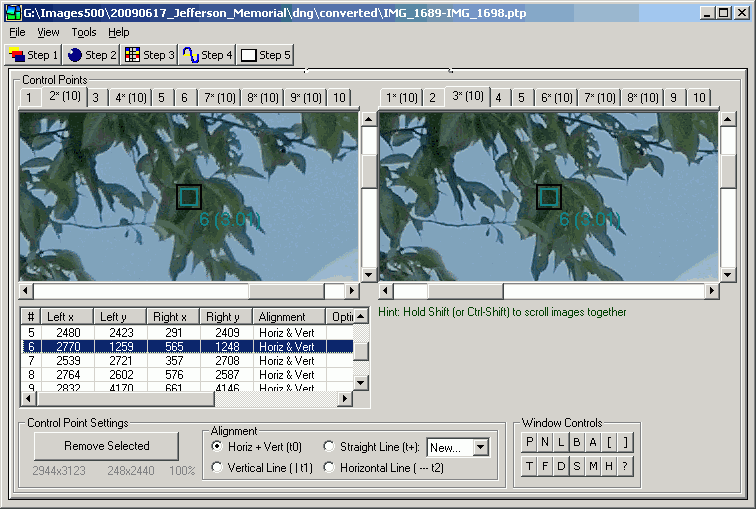Screen dimensions: 756x509
Task: Go to Step 2 toolbar button
Action: 91,55
